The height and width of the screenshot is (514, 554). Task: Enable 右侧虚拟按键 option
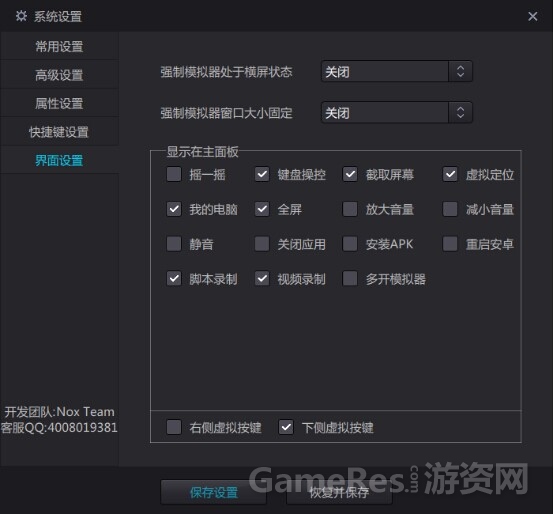pos(174,427)
